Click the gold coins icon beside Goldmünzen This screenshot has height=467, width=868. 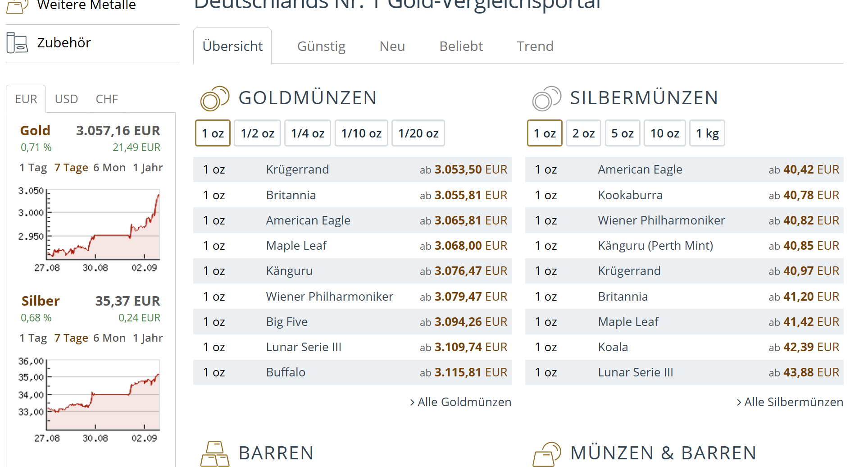point(214,98)
